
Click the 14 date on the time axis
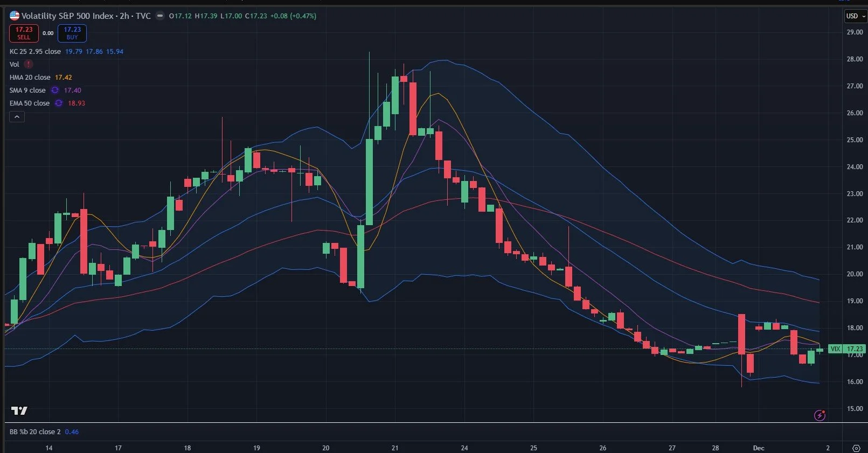click(x=49, y=448)
